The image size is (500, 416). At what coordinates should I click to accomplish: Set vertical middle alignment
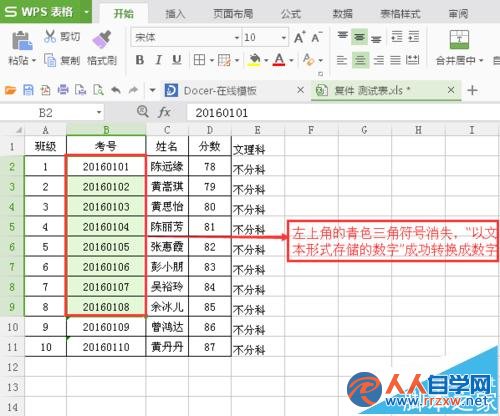click(359, 37)
